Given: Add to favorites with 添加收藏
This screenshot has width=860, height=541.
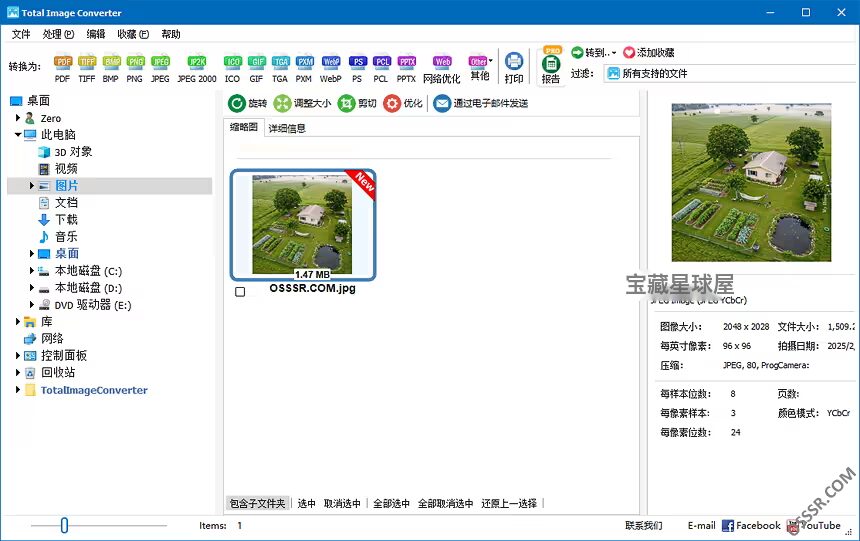Looking at the screenshot, I should click(x=649, y=53).
